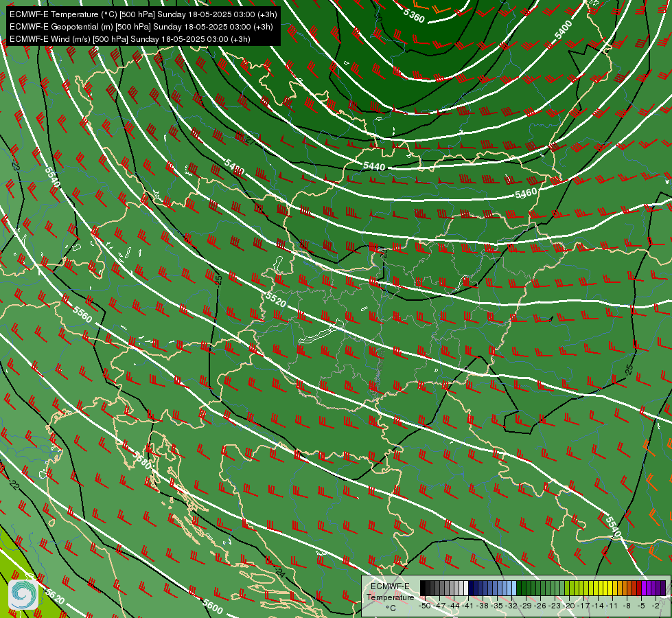
Task: Click the -35 value on temperature legend
Action: pyautogui.click(x=497, y=606)
